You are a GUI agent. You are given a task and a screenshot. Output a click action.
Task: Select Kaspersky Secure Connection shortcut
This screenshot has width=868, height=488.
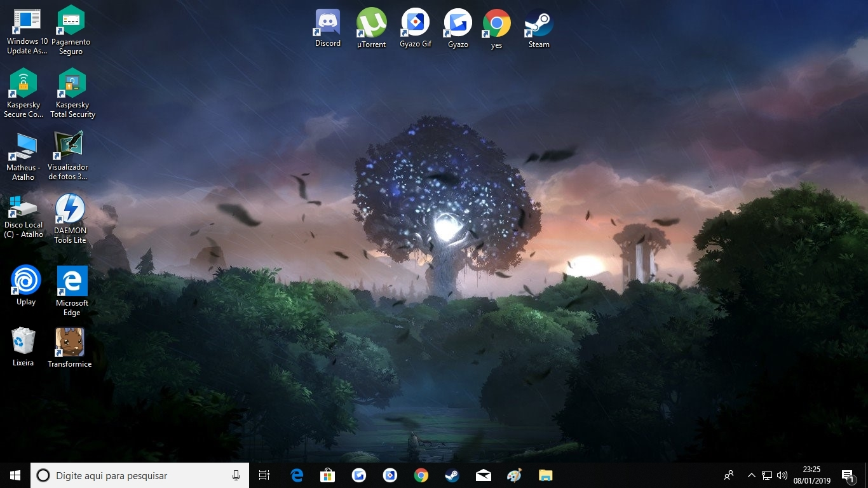coord(24,93)
